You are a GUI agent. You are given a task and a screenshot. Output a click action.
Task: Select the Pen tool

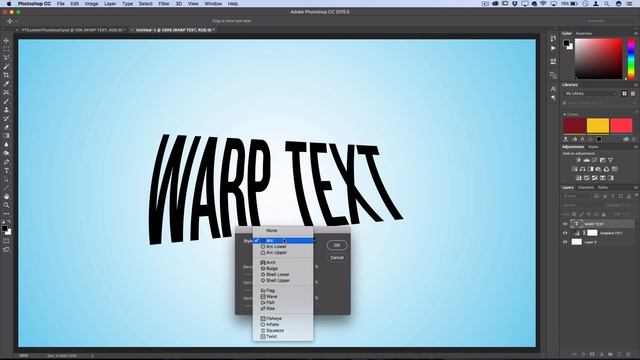6,162
